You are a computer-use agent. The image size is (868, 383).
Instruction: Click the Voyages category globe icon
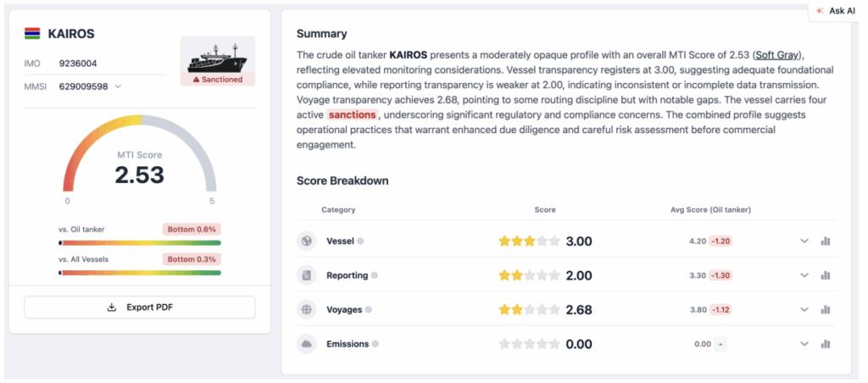tap(306, 310)
